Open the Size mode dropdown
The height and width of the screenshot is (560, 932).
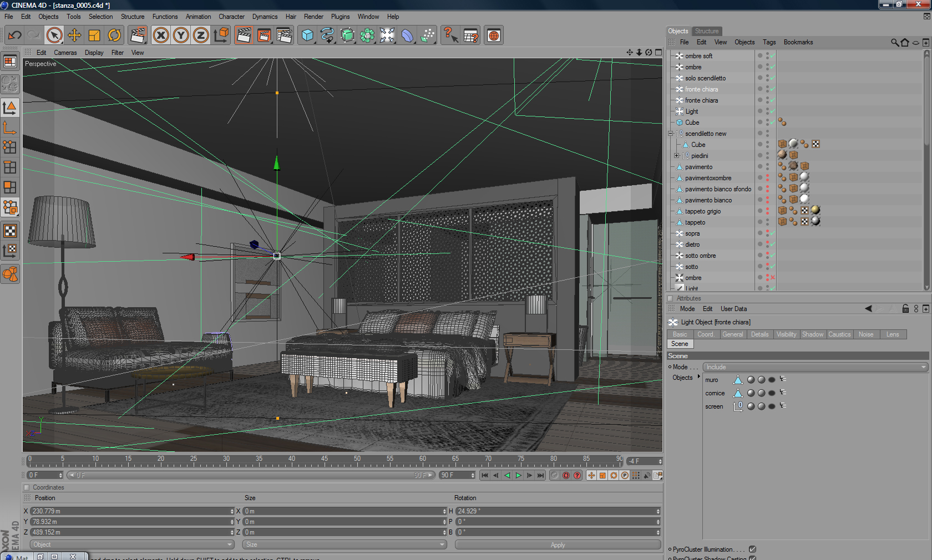(345, 544)
